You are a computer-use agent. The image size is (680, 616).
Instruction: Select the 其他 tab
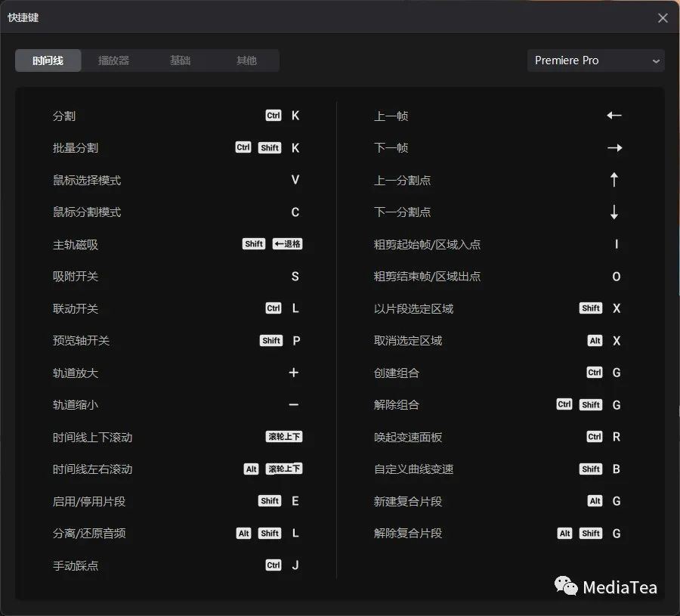click(246, 60)
